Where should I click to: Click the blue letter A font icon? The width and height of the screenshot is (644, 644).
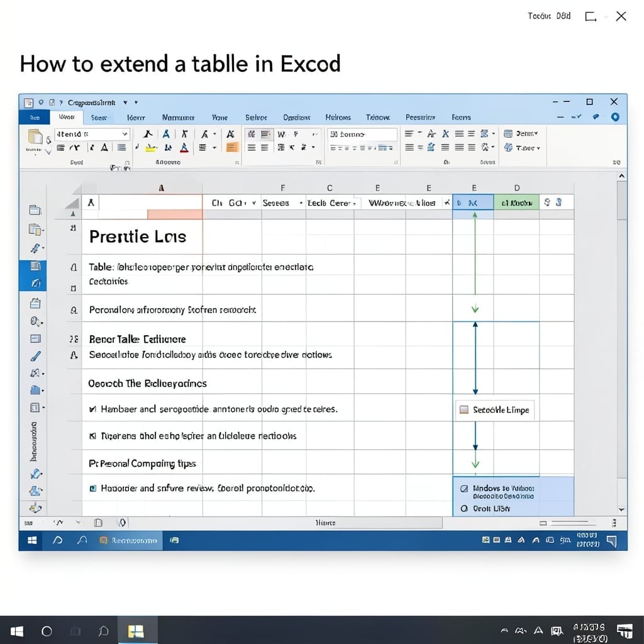point(166,134)
